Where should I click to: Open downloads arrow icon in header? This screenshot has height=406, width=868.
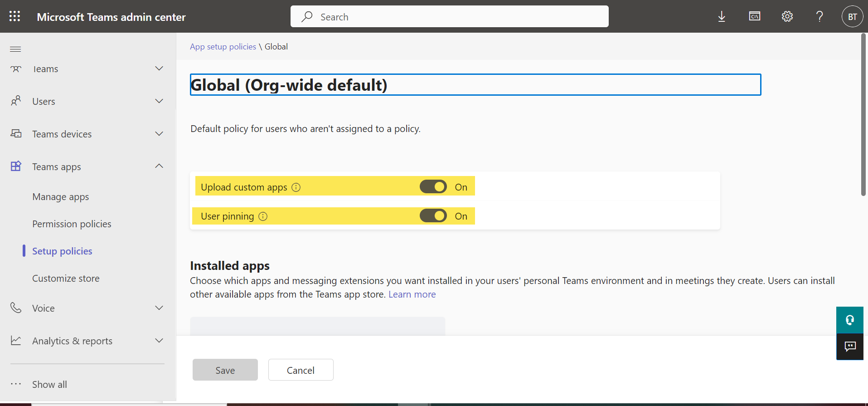pos(722,17)
